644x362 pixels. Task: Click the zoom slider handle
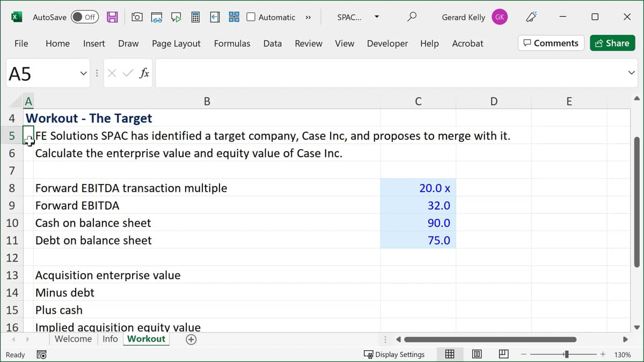(x=566, y=354)
